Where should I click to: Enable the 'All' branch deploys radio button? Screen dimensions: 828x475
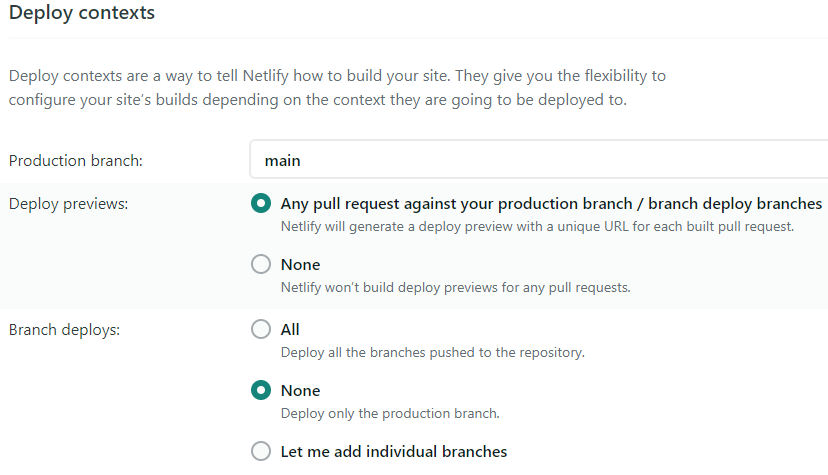pos(261,329)
